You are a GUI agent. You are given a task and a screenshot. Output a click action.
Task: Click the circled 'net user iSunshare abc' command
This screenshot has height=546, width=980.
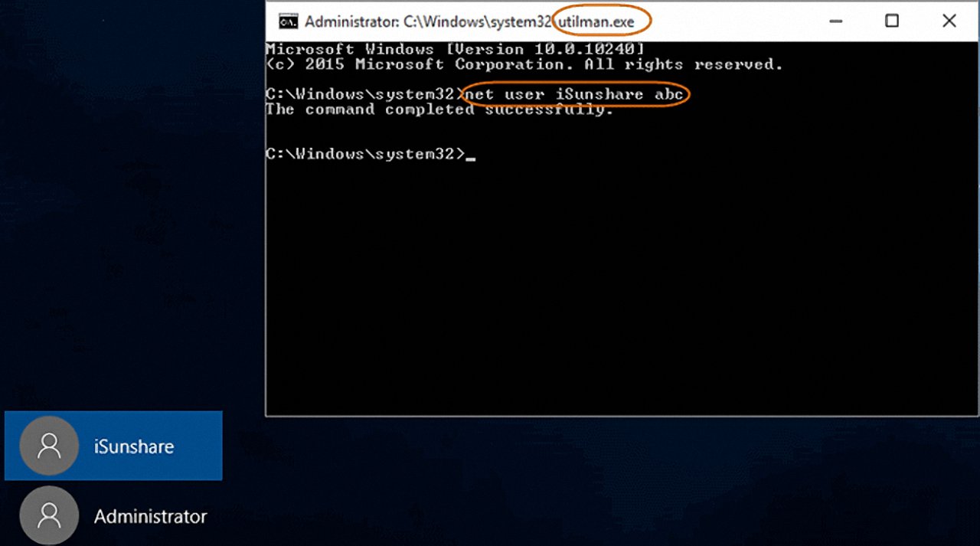pyautogui.click(x=574, y=93)
